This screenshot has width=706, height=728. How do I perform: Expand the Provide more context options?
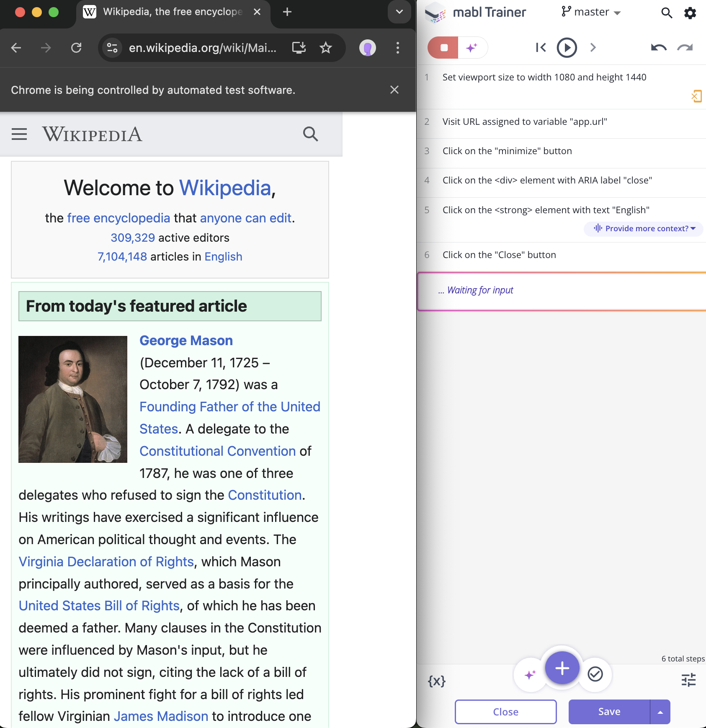click(643, 229)
